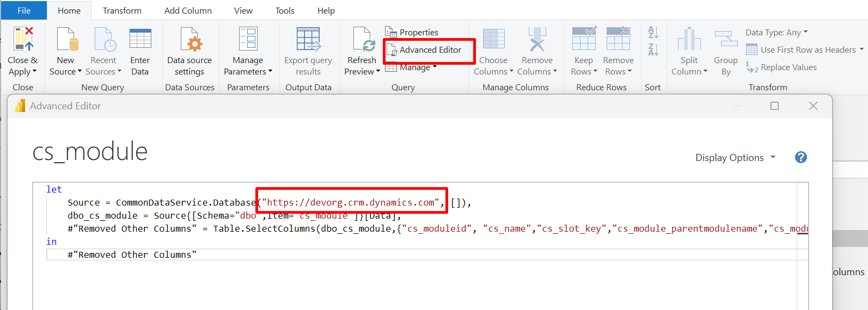Expand the Manage query dropdown
The image size is (868, 310).
(418, 67)
